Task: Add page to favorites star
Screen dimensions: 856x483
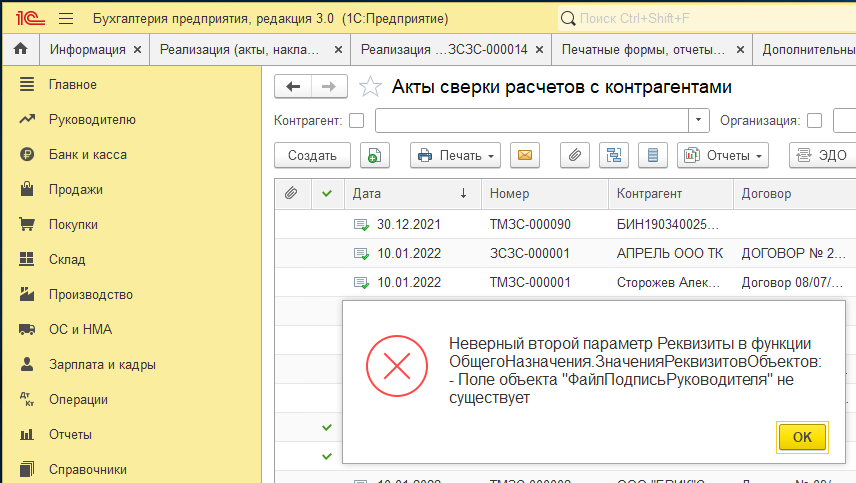Action: [x=370, y=86]
